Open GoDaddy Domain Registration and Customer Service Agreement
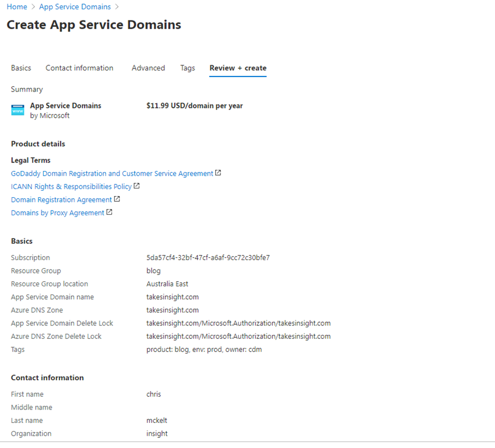 (112, 173)
